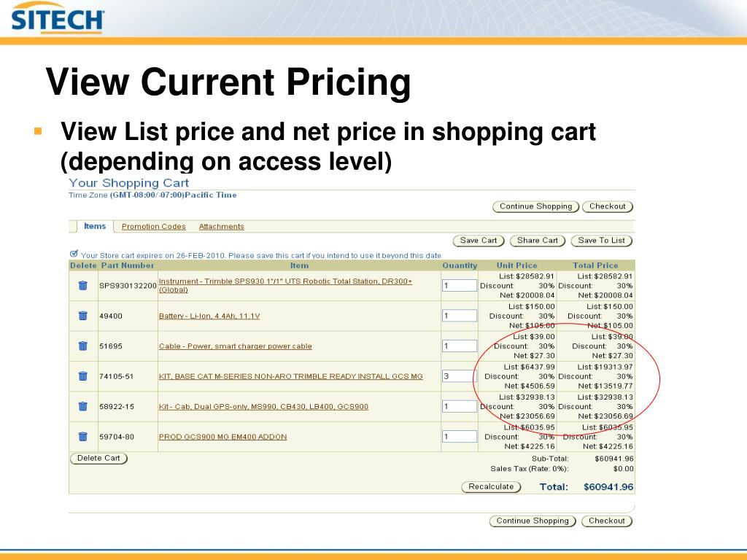The image size is (747, 560).
Task: Click trash icon for part 49400
Action: pos(83,316)
